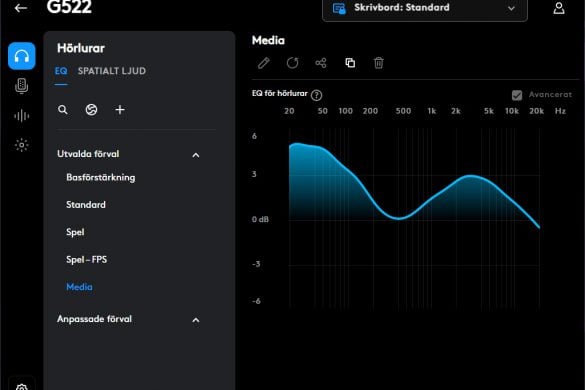
Task: Select the Standard preset
Action: click(x=86, y=205)
